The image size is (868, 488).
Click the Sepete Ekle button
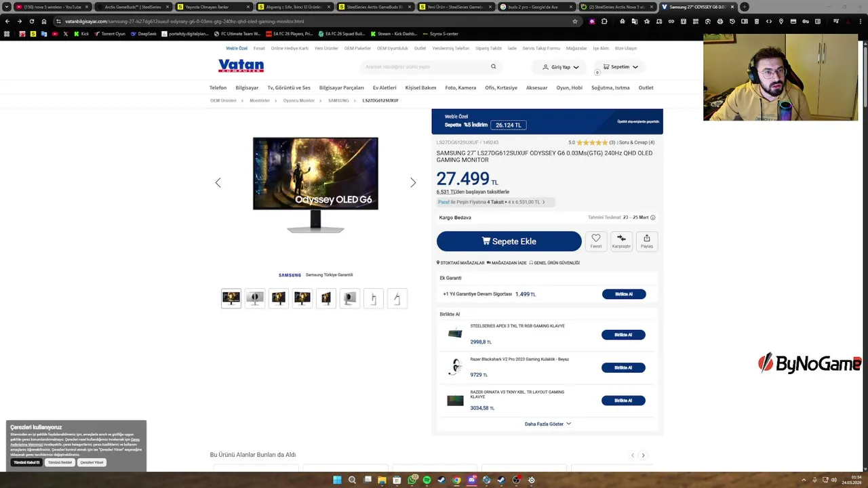click(x=509, y=241)
